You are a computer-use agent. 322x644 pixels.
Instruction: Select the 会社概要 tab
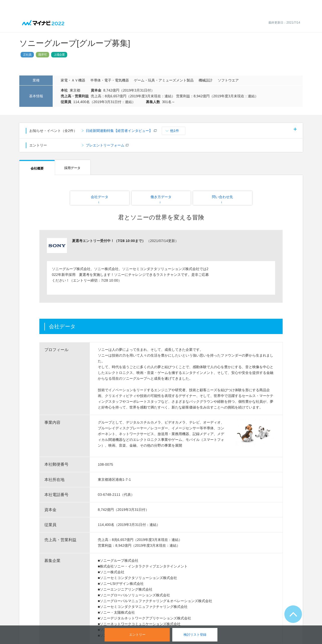37,168
